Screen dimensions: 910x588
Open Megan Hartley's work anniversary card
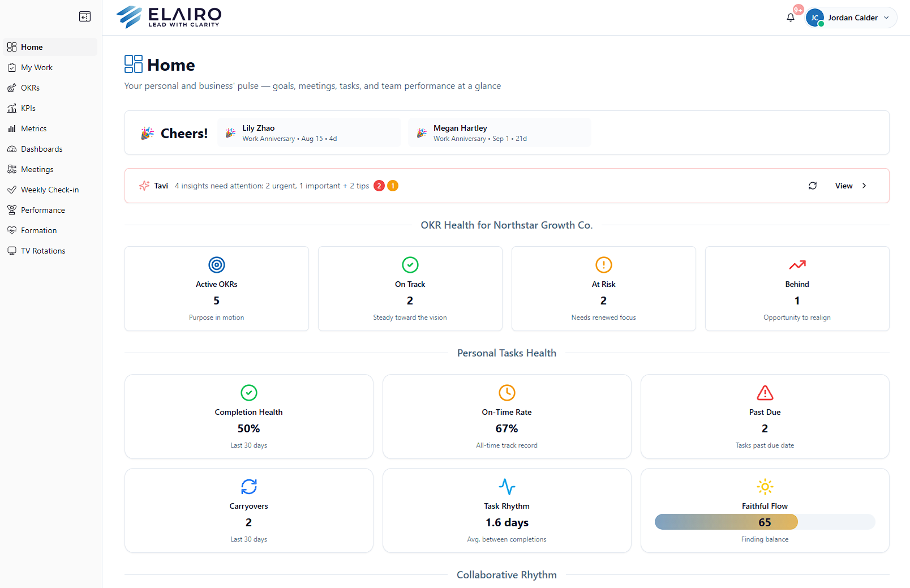tap(500, 132)
